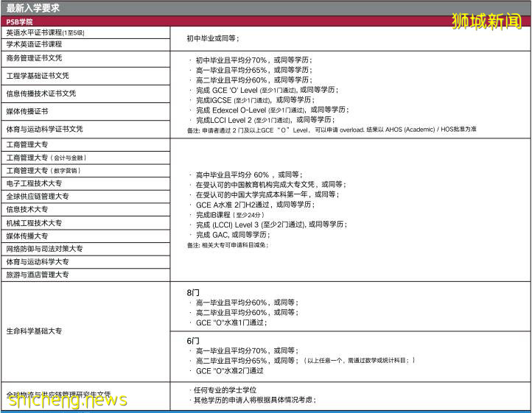Select the 信息技术大专 row
Screen dimensions: 532x413
[85, 210]
